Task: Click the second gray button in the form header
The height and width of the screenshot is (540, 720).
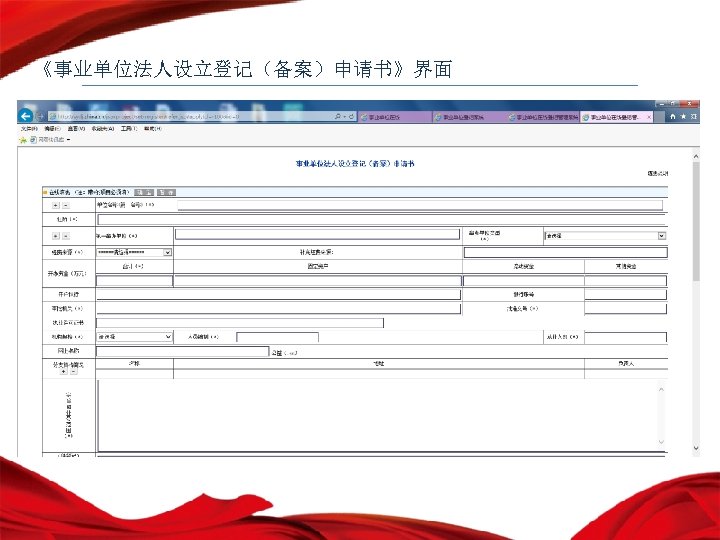Action: [166, 192]
